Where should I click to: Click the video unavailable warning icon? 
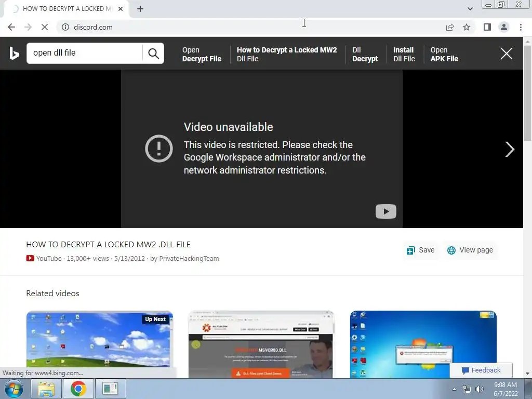click(x=159, y=149)
